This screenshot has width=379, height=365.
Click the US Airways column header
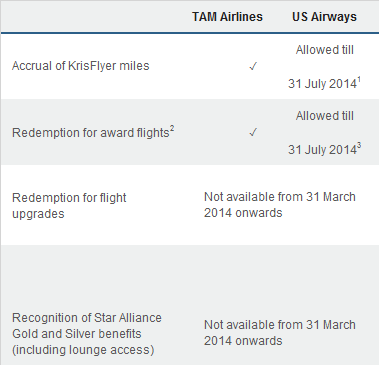(x=324, y=17)
